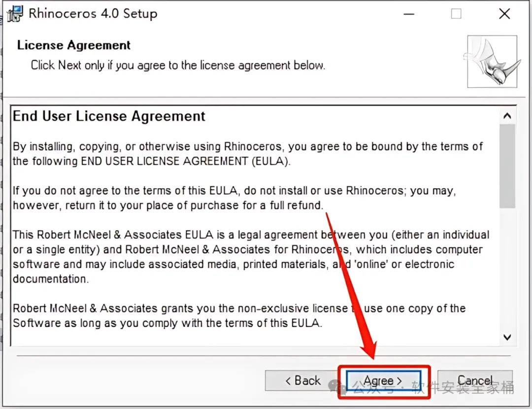Screen dimensions: 532x409
Task: Click the word 'documentation.' in the EULA
Action: 51,279
